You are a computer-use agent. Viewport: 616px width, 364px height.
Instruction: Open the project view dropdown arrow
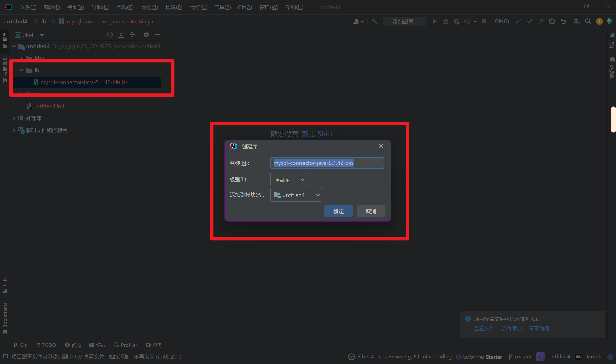coord(42,35)
